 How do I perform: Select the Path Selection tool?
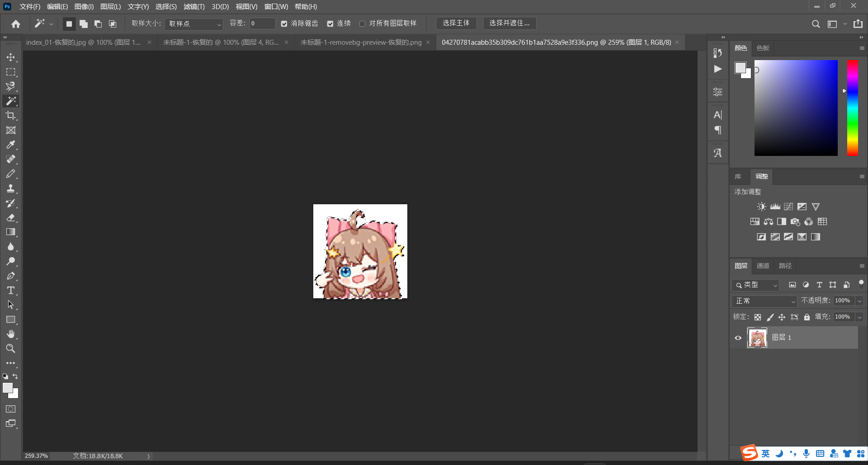(11, 305)
